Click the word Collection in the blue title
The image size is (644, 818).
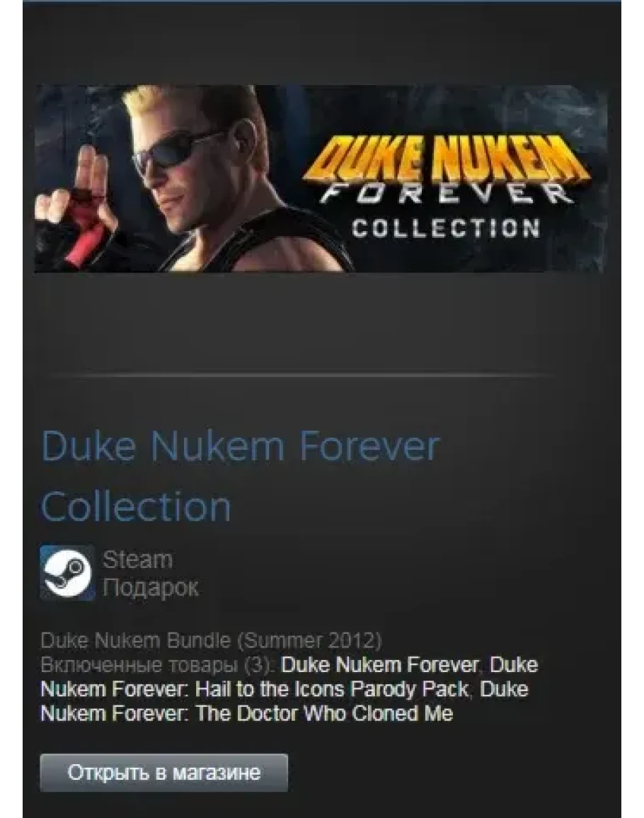click(x=136, y=506)
